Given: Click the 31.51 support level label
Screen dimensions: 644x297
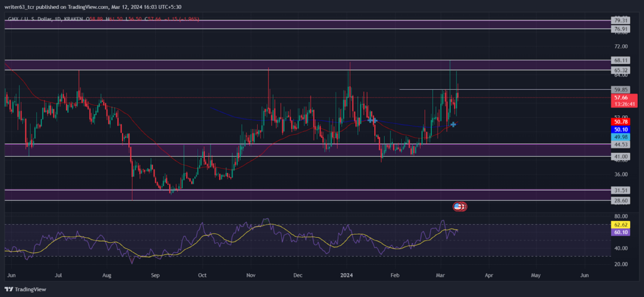Looking at the screenshot, I should coord(620,190).
